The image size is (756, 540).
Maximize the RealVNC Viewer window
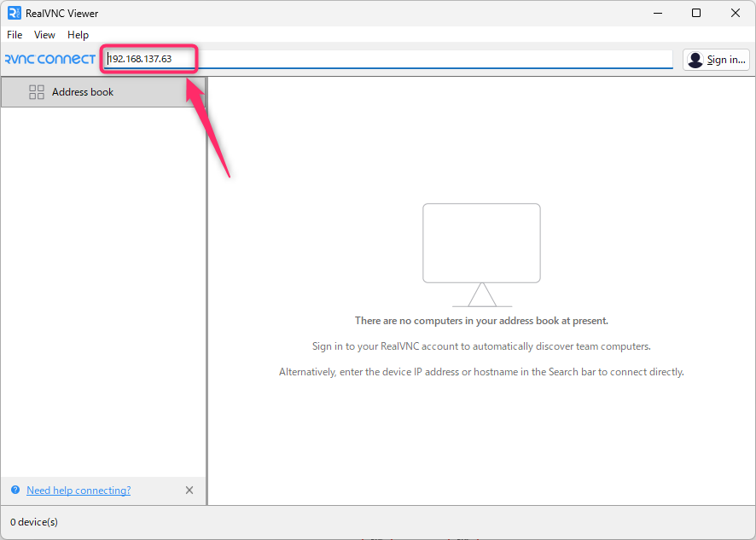(696, 13)
